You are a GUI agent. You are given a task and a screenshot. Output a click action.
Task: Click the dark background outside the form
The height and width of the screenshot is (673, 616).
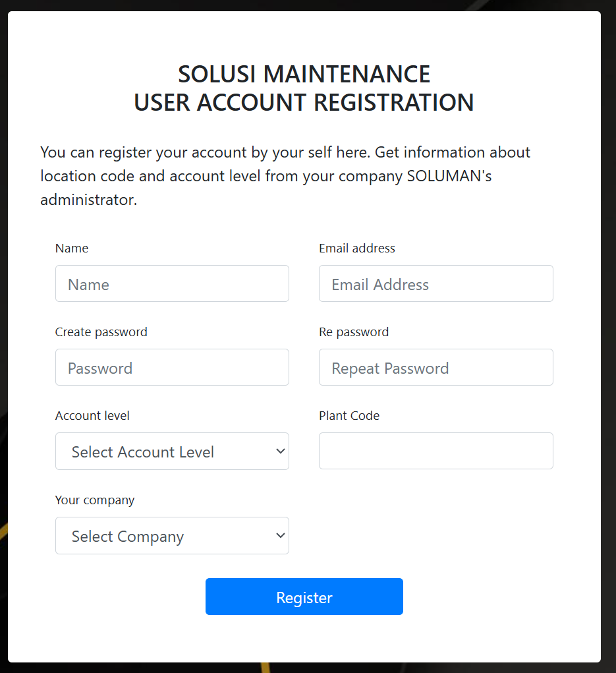tap(609, 330)
